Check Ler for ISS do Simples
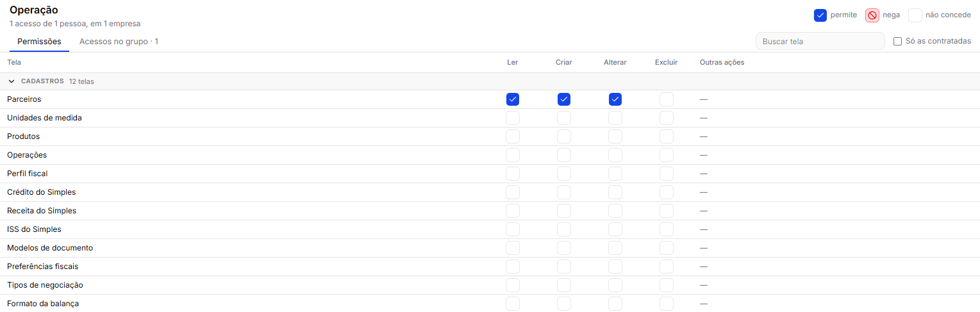The width and height of the screenshot is (980, 312). click(513, 229)
